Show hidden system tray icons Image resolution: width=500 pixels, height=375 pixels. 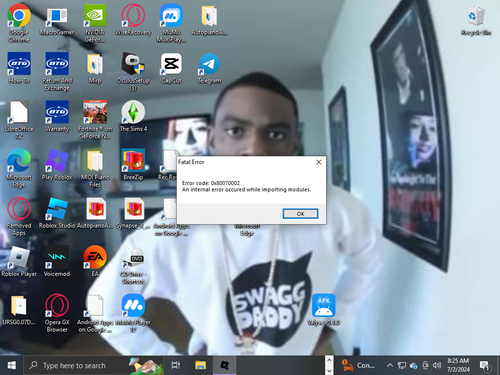[x=390, y=366]
